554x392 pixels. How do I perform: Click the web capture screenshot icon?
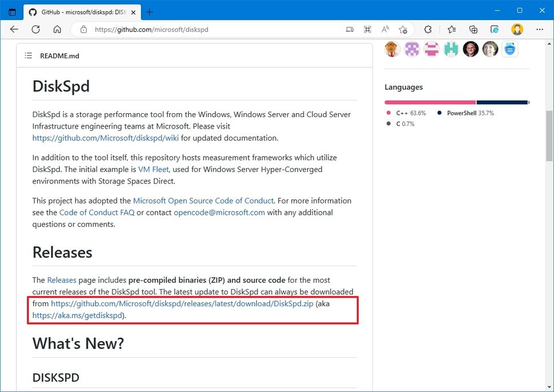coord(367,29)
